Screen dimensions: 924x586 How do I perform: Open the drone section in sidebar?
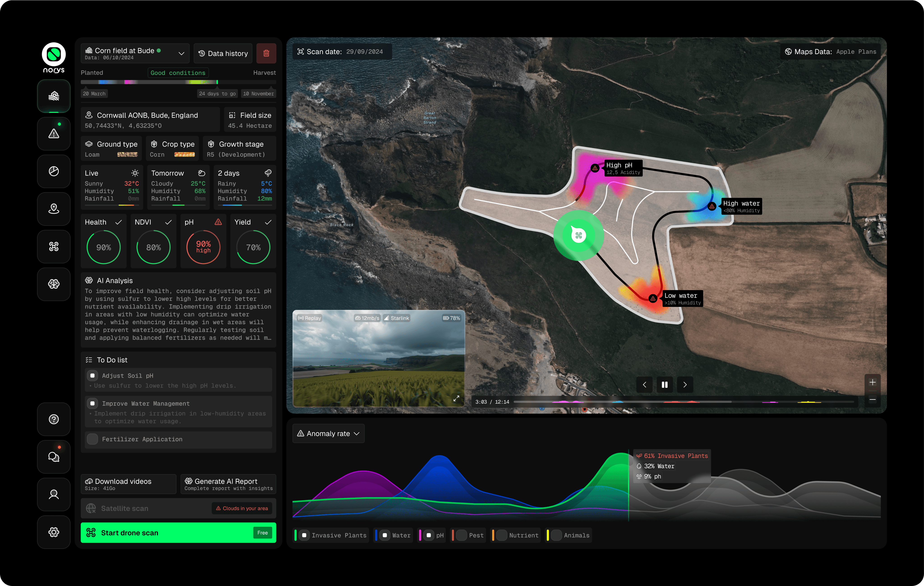54,246
